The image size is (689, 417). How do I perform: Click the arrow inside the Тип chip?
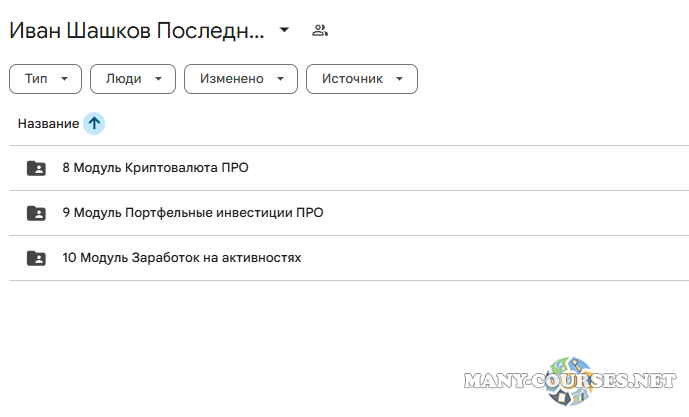(x=64, y=79)
